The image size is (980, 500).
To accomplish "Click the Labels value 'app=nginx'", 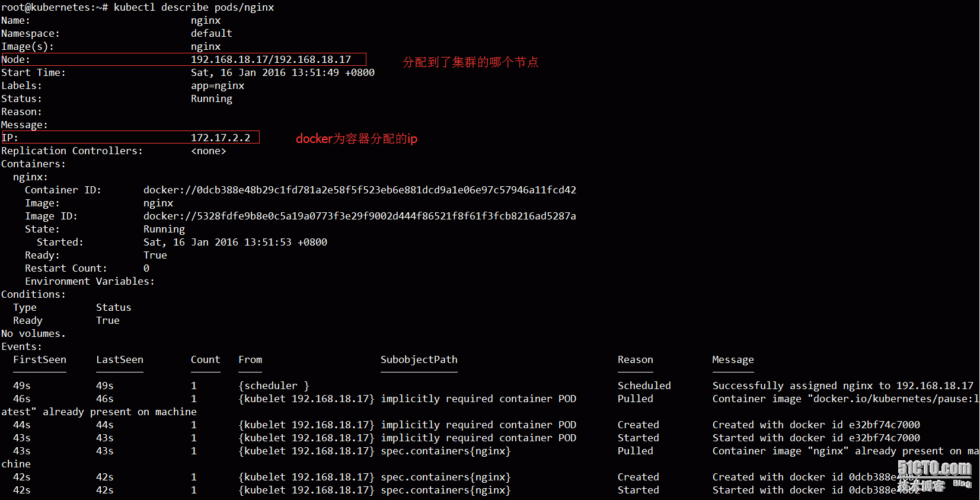I will pyautogui.click(x=218, y=86).
